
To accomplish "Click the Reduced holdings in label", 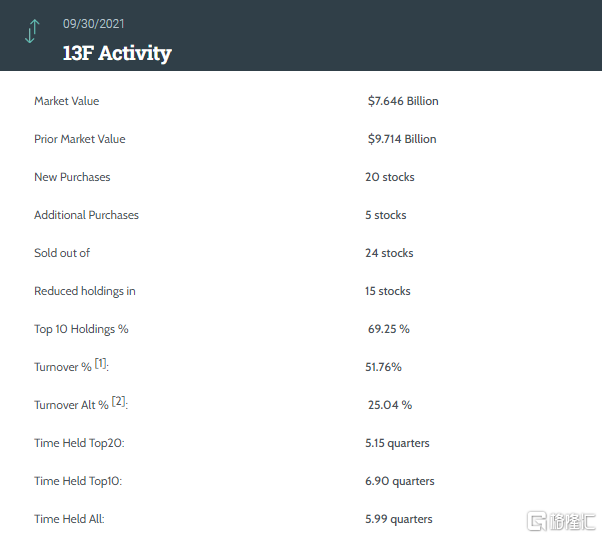I will tap(85, 291).
